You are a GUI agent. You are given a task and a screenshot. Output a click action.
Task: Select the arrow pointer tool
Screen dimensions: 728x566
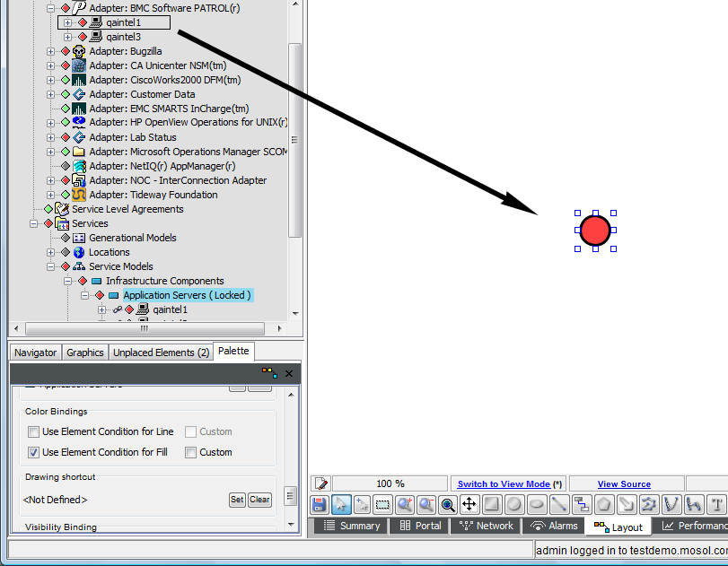point(341,505)
